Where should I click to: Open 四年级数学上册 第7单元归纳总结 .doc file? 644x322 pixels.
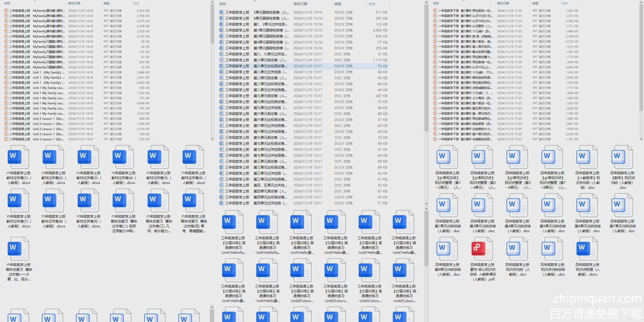click(x=622, y=205)
